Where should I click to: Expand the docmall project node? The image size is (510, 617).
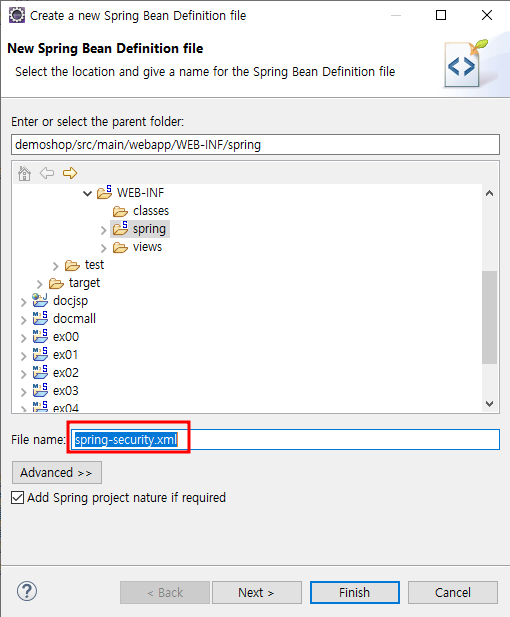click(24, 320)
